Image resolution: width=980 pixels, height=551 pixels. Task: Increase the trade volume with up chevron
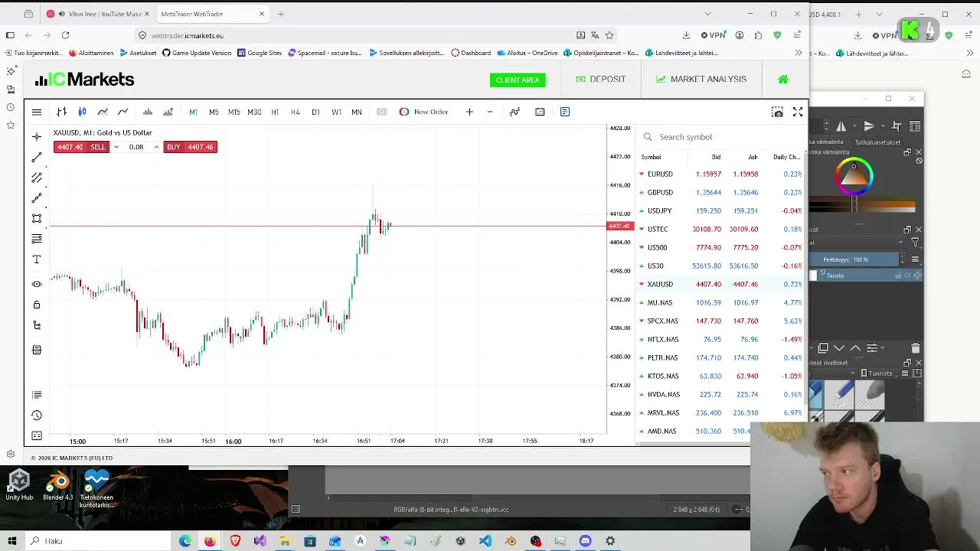pos(156,147)
